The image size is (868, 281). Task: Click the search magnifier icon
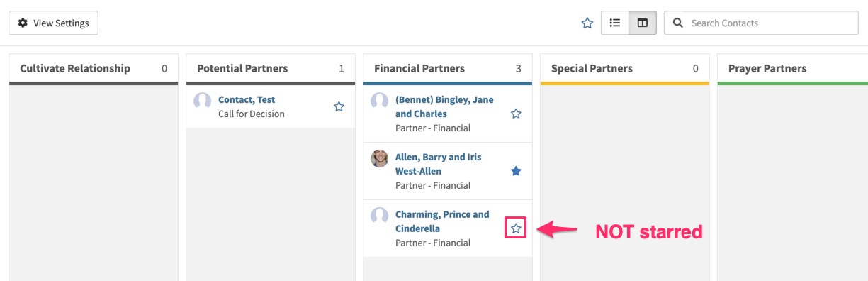point(678,23)
